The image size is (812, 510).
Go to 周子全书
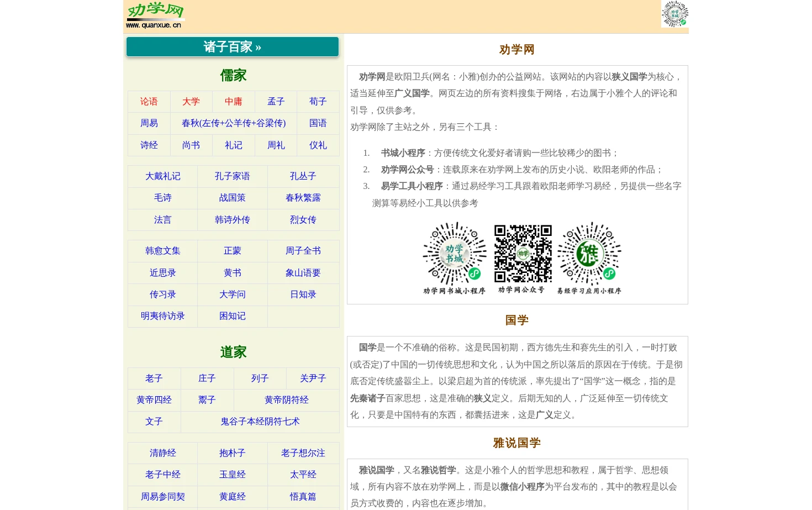coord(303,251)
